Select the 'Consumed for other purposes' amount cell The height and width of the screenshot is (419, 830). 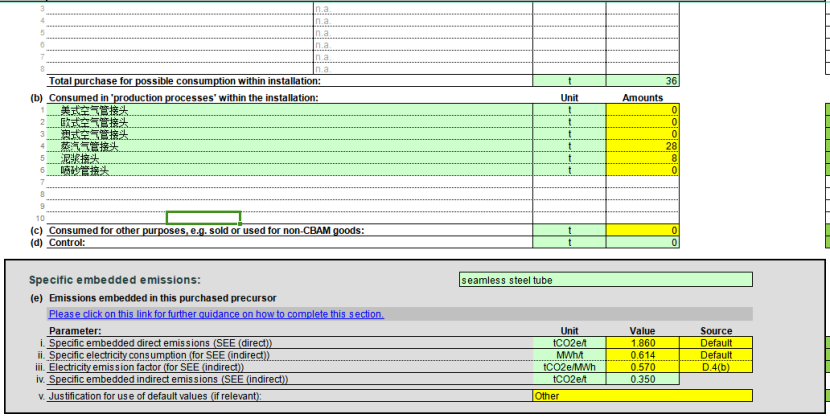643,231
